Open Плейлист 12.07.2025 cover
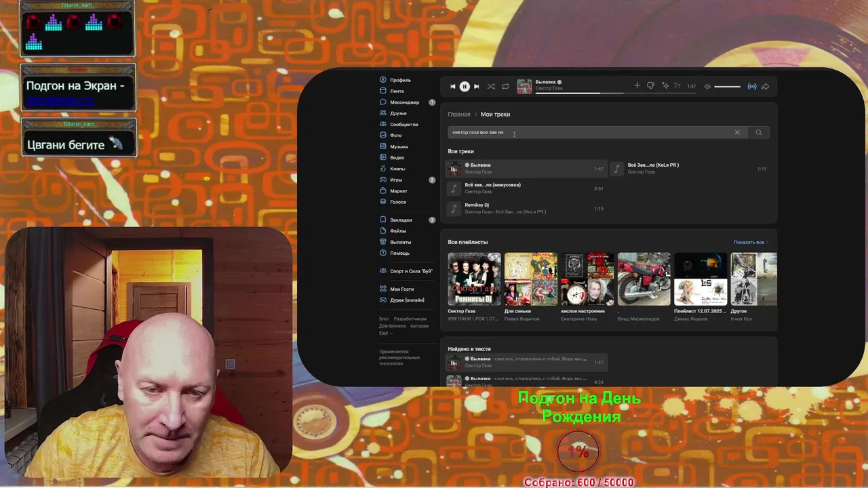 (701, 279)
